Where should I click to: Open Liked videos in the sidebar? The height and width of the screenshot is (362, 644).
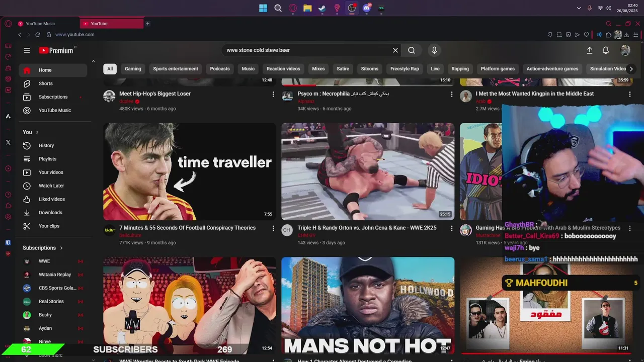pyautogui.click(x=53, y=199)
